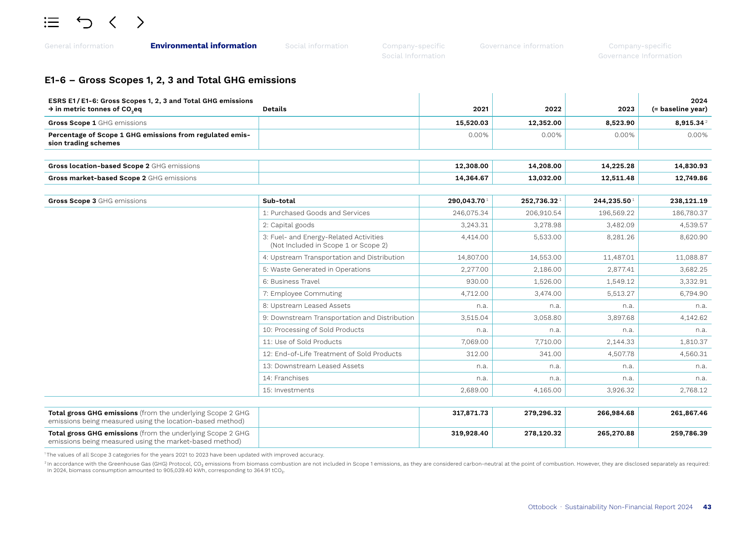Open the General information tab
The width and height of the screenshot is (756, 535).
(x=79, y=46)
